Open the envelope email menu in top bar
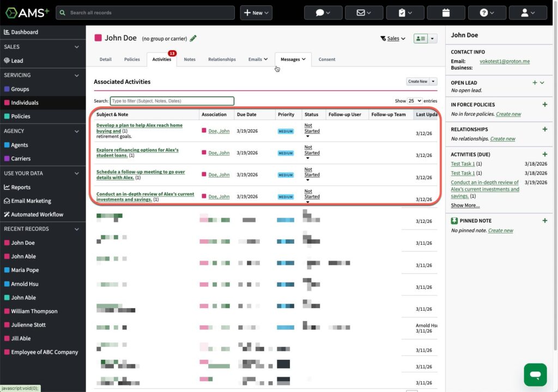 (364, 13)
